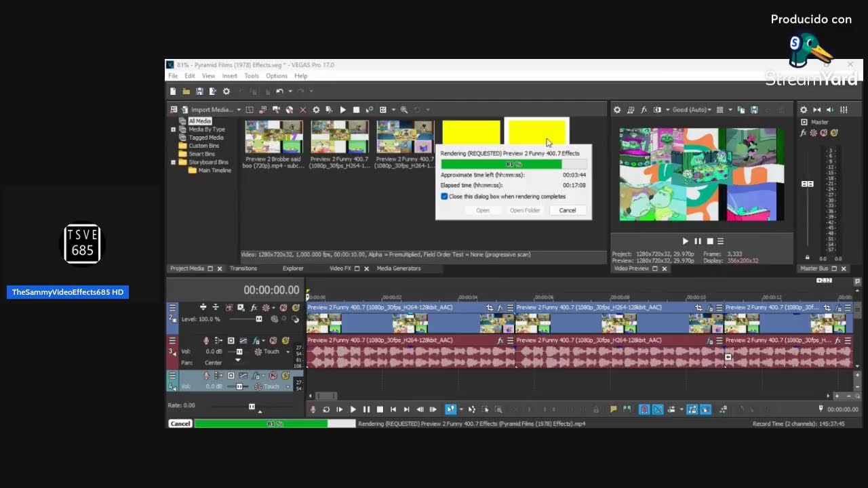
Task: Click Video Output FX icon in preview toolbar
Action: point(644,110)
